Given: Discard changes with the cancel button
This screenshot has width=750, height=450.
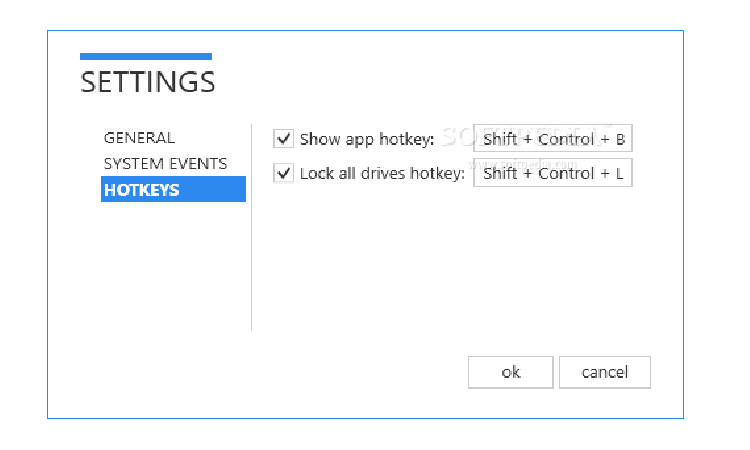Looking at the screenshot, I should click(604, 372).
